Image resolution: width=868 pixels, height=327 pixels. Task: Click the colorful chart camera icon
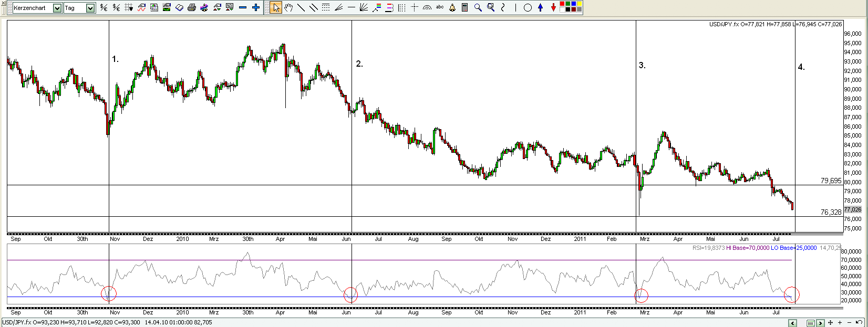coord(204,8)
